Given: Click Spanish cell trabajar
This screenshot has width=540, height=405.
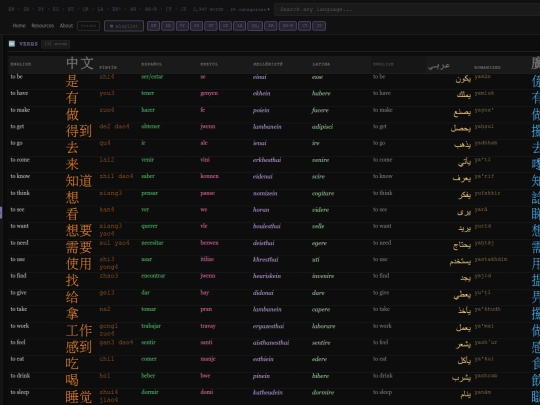Looking at the screenshot, I should [x=151, y=325].
